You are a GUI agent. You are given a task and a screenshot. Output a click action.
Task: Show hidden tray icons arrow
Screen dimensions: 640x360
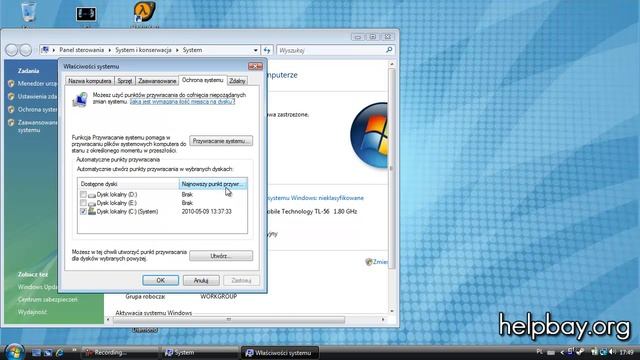tap(562, 352)
